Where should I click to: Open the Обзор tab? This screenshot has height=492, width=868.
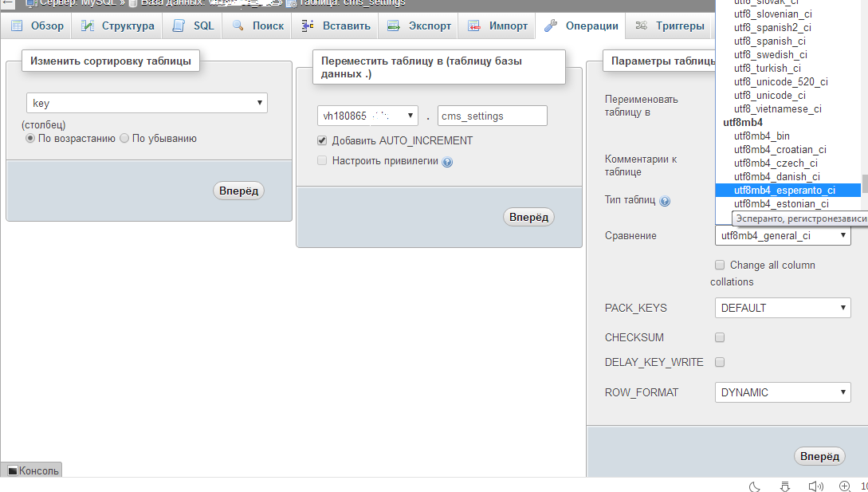[x=37, y=26]
